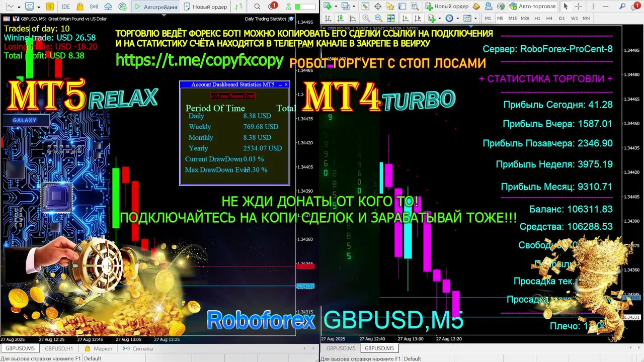This screenshot has width=644, height=362.
Task: Zoom out MT4 chart magnifier minus
Action: click(379, 18)
